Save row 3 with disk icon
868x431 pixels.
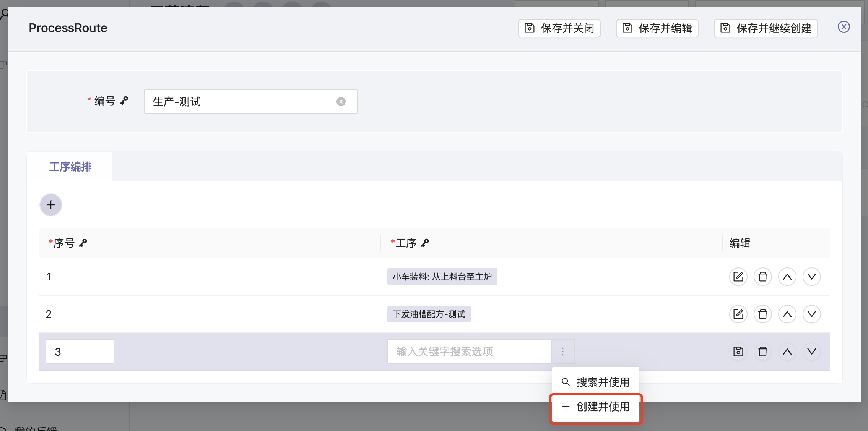(738, 352)
